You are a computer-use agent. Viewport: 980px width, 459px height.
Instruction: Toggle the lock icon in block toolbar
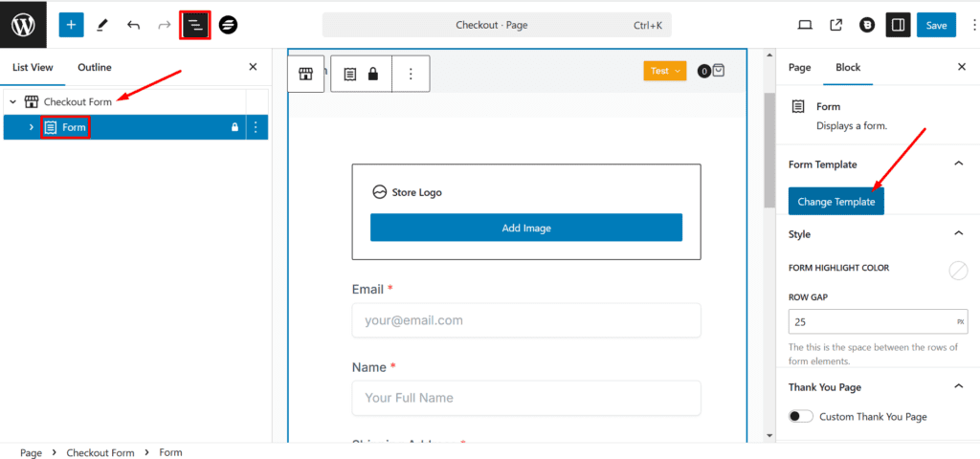(372, 74)
